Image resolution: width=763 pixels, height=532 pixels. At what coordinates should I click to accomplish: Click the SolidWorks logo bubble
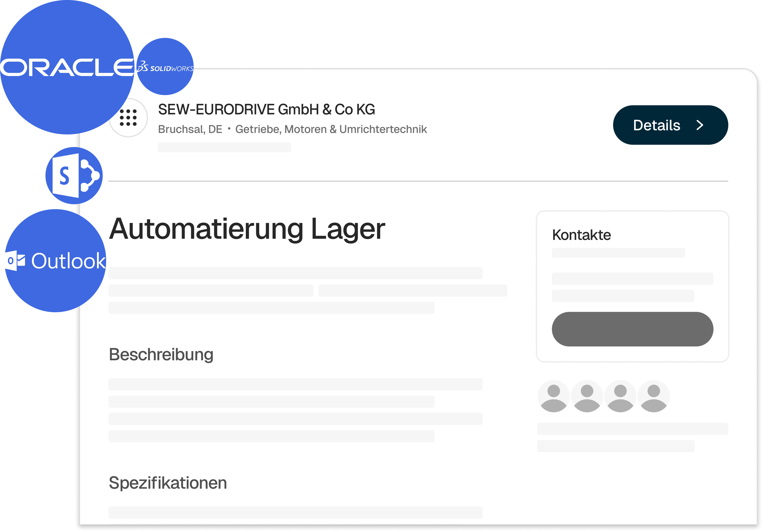coord(165,67)
